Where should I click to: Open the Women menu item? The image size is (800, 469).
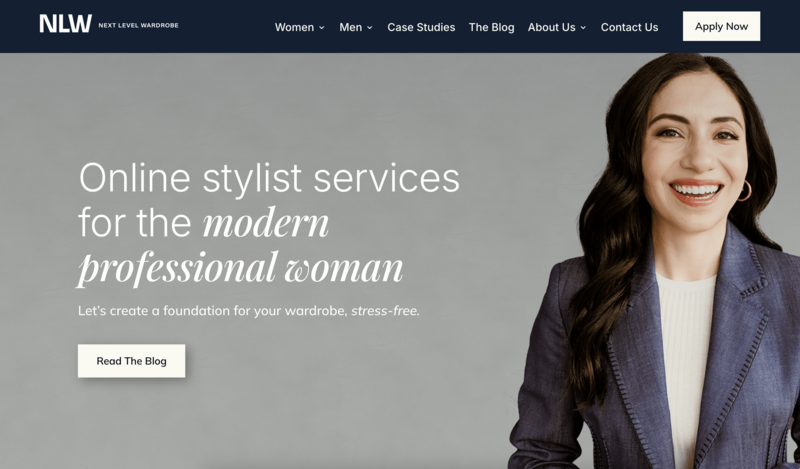point(294,27)
